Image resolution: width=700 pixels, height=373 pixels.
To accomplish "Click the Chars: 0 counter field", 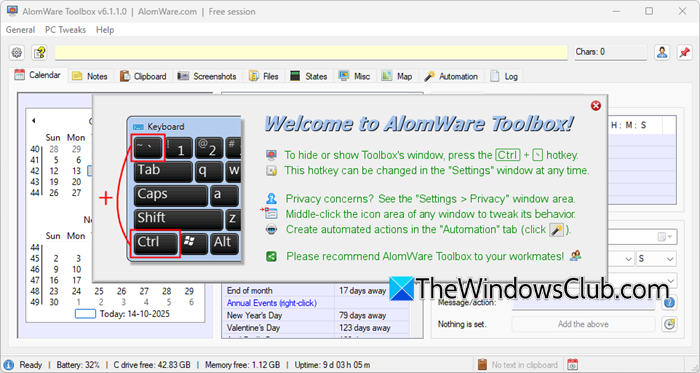I will [610, 52].
